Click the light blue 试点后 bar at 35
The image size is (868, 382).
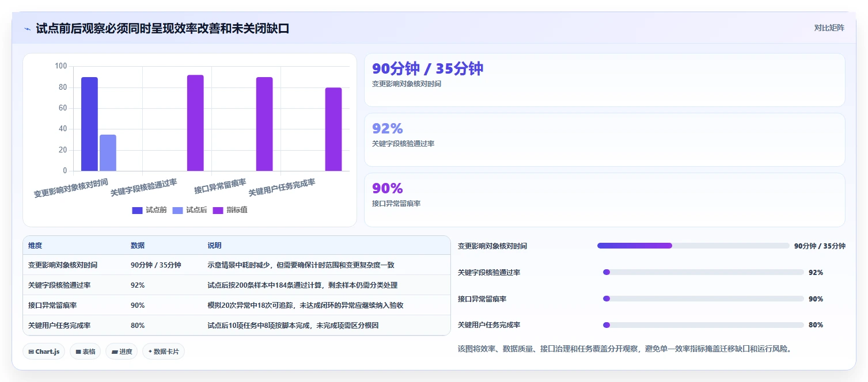click(x=108, y=152)
